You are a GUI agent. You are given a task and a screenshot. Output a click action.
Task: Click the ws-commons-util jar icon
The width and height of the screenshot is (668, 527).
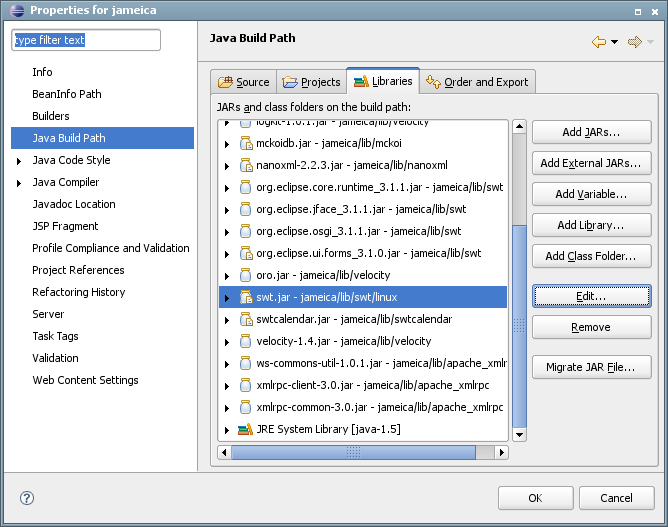pos(245,363)
